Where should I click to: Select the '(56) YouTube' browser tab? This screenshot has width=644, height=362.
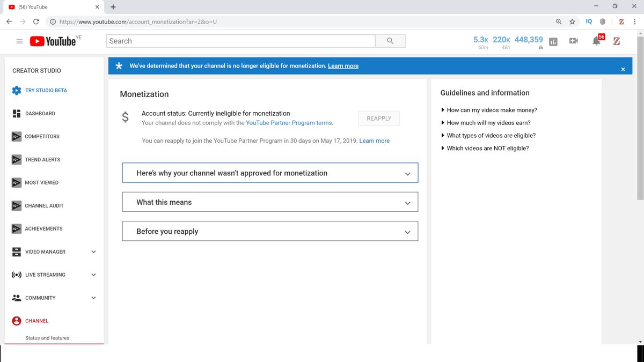(54, 7)
